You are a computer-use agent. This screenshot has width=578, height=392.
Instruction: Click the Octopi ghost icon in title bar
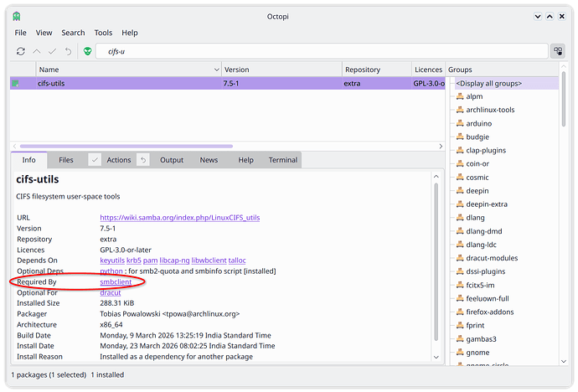point(17,16)
